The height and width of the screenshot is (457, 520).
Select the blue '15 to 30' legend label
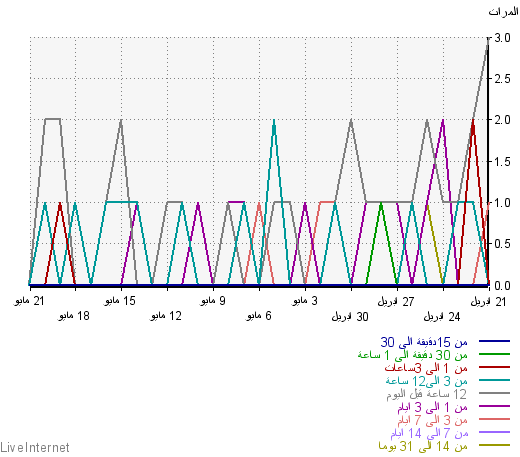tap(424, 342)
